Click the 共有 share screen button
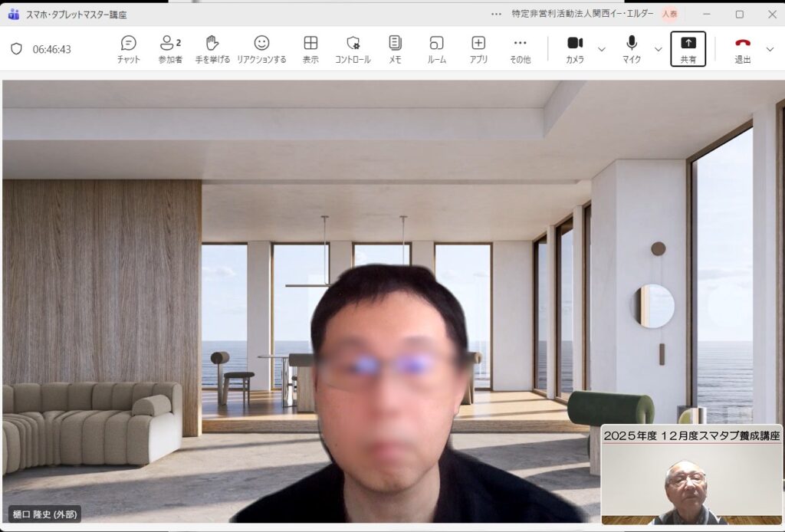Screen dimensions: 785x532 (688, 49)
